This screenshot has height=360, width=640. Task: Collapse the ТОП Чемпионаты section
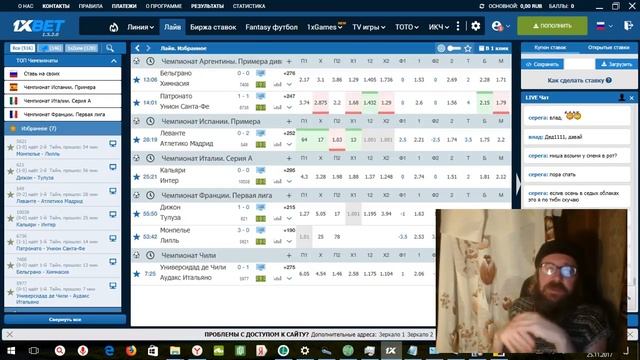pos(113,61)
